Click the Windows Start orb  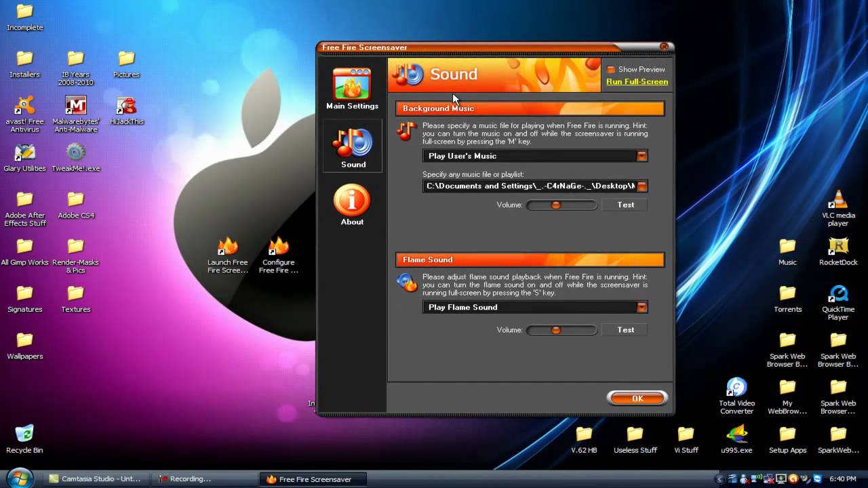tap(19, 478)
